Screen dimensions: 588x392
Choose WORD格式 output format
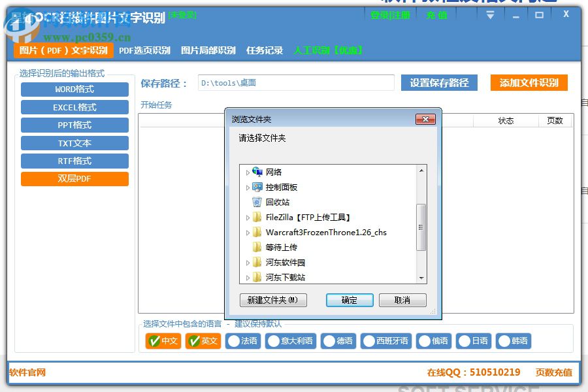tap(74, 90)
